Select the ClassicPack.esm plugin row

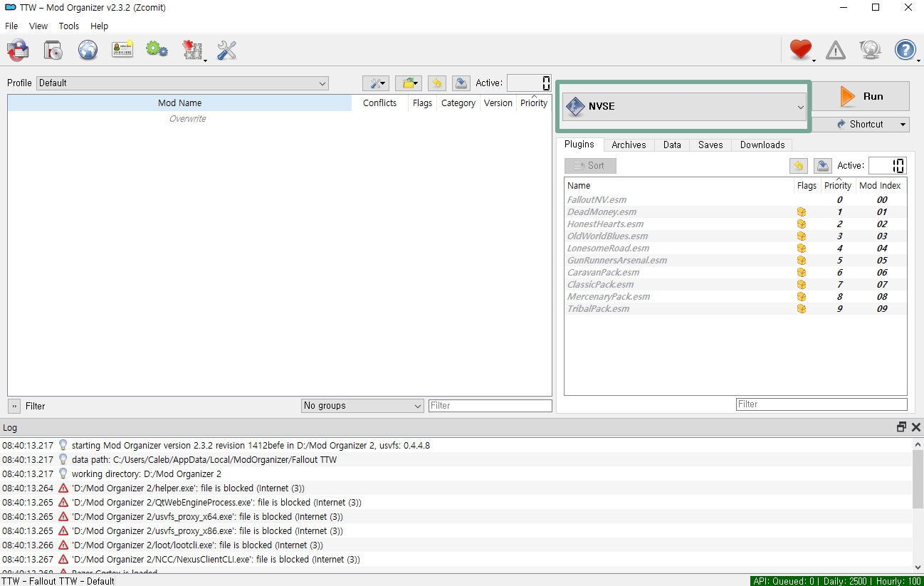pyautogui.click(x=735, y=285)
